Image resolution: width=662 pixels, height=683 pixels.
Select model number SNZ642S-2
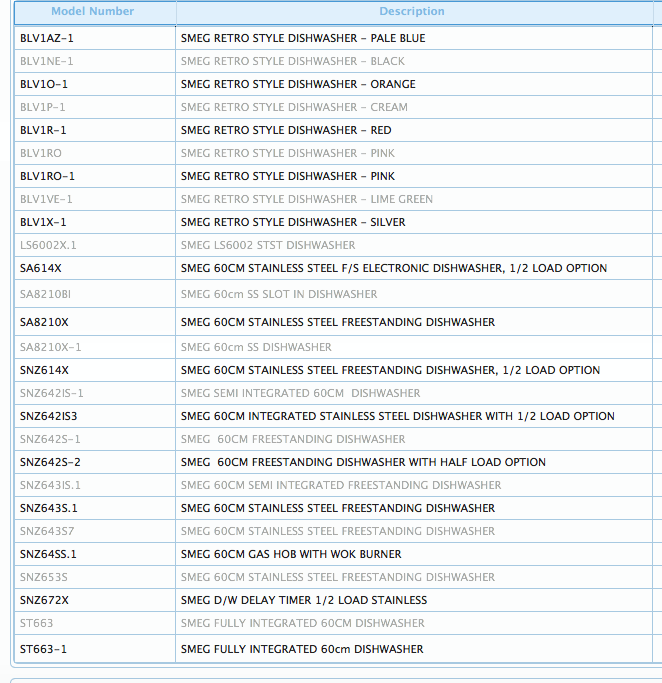click(x=50, y=463)
